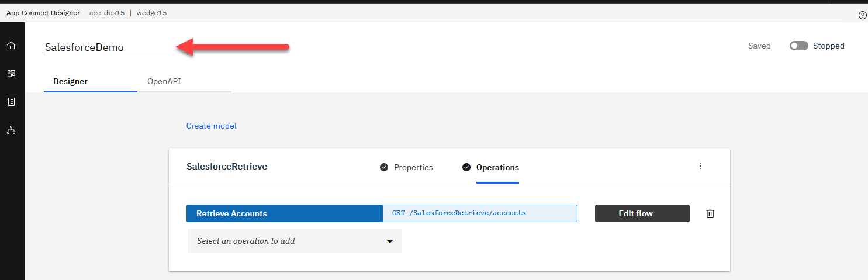Open the help question mark icon
This screenshot has width=868, height=280.
(862, 15)
